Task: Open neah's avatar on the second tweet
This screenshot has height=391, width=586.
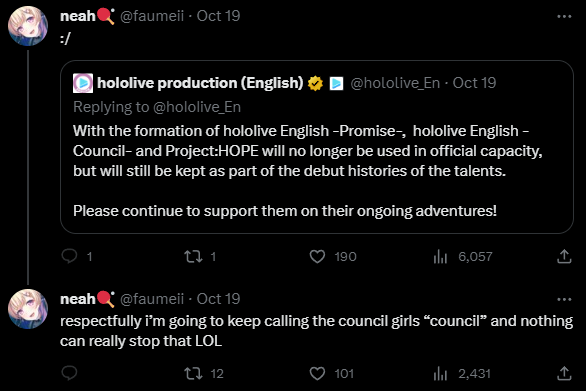Action: point(28,309)
